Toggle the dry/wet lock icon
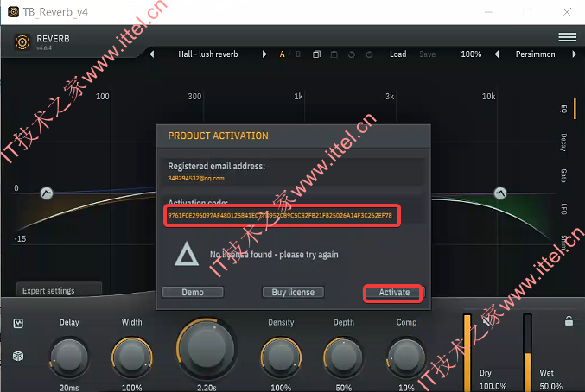Viewport: 585px width, 392px height. (569, 320)
